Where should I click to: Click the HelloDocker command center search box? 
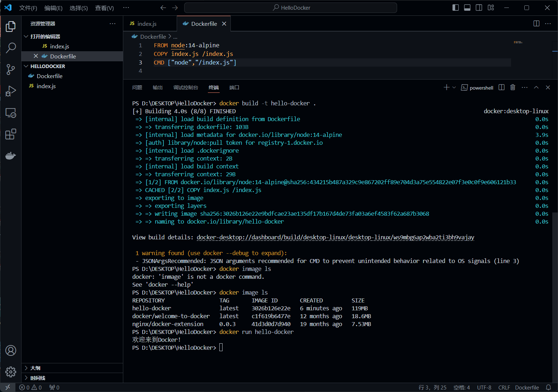[291, 8]
